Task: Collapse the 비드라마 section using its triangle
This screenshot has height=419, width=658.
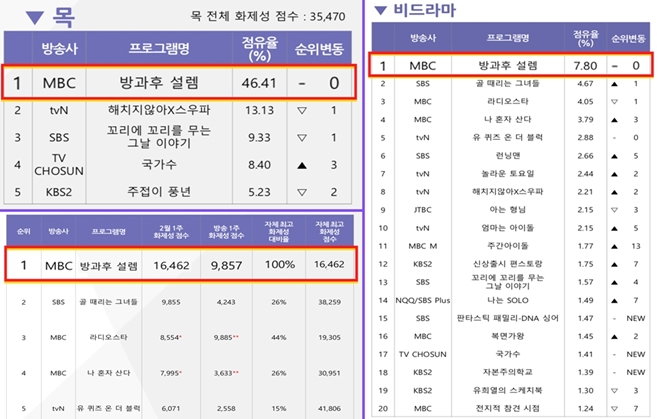Action: 382,13
